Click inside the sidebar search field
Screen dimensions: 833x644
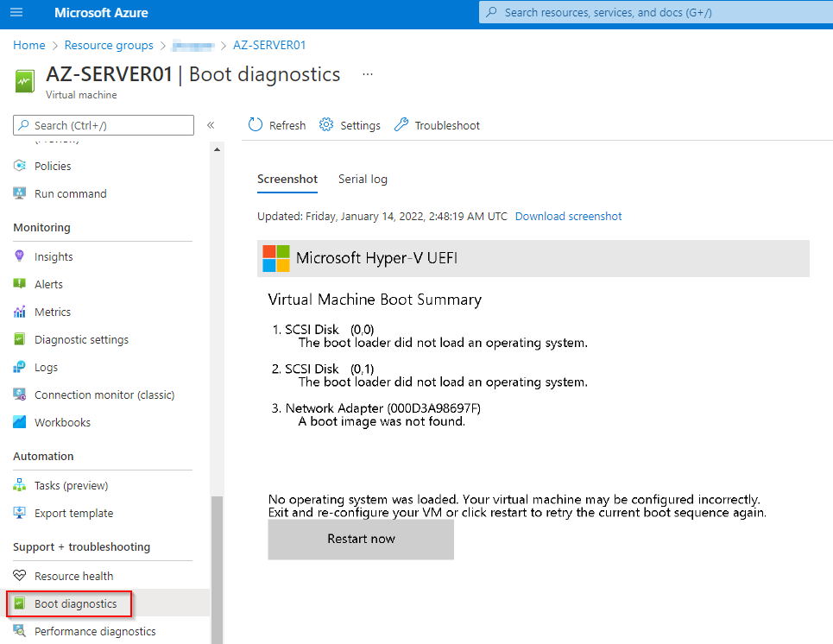[x=103, y=124]
